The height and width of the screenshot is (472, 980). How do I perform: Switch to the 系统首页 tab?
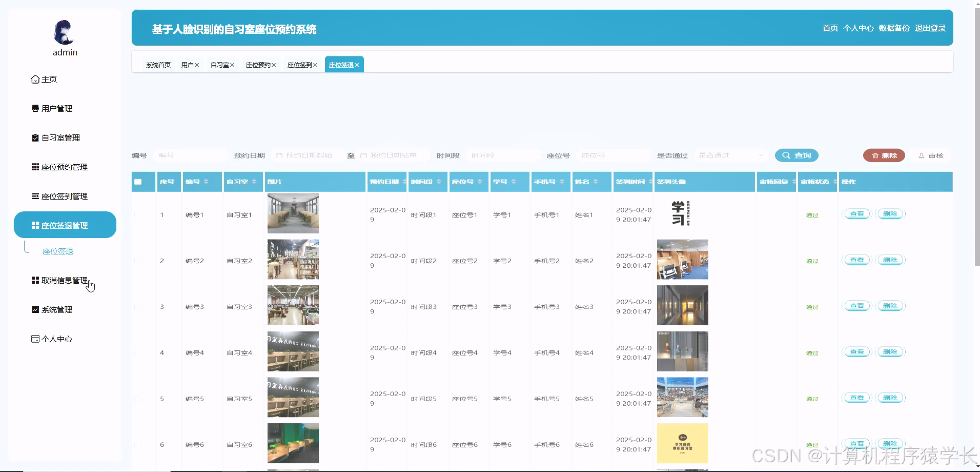coord(158,65)
